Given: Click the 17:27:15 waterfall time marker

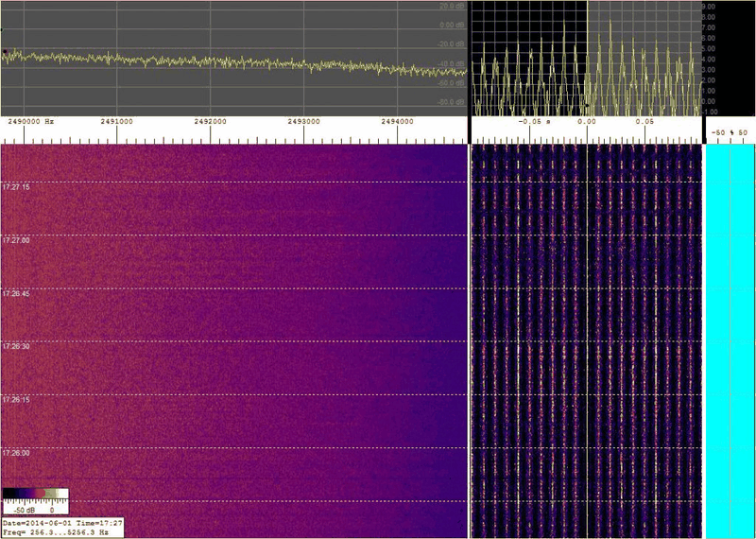Looking at the screenshot, I should tap(16, 186).
